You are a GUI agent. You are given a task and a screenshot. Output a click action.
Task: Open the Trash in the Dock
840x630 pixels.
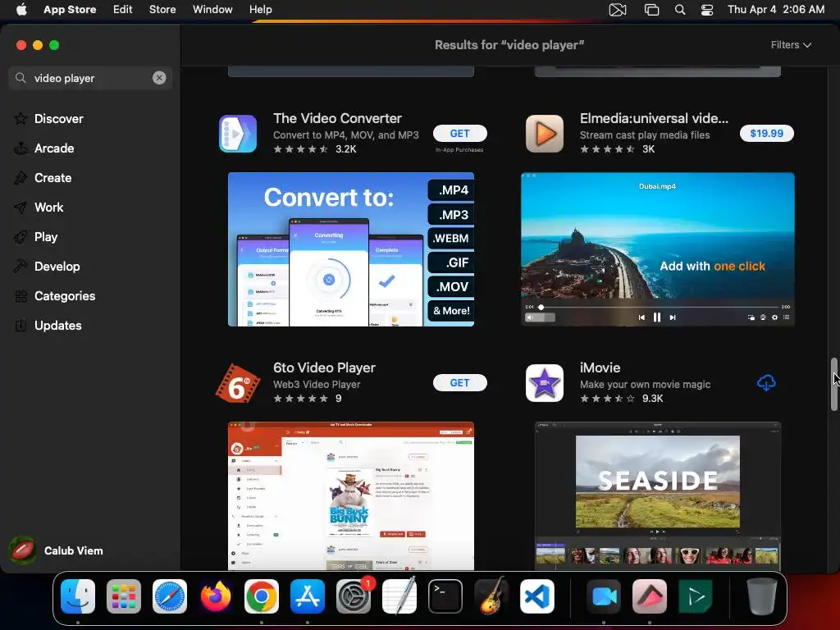pos(762,596)
